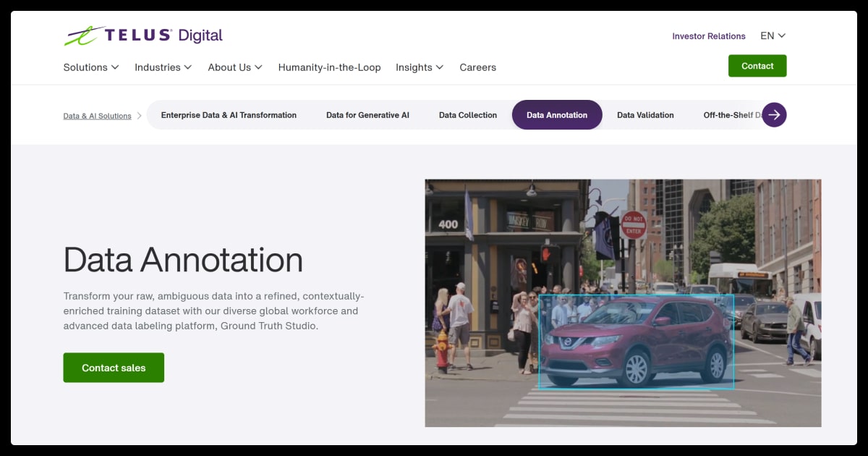Open the Enterprise Data & AI Transformation tab
The height and width of the screenshot is (456, 868).
pyautogui.click(x=229, y=114)
